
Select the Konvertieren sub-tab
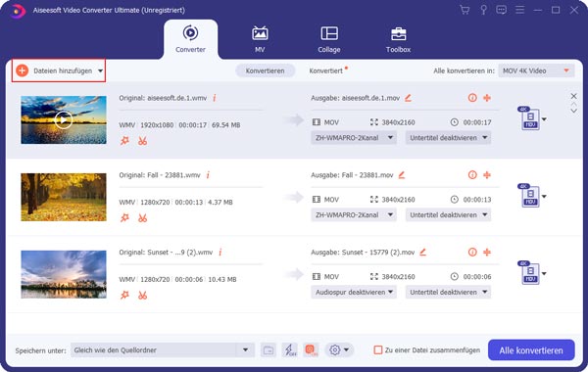tap(266, 70)
